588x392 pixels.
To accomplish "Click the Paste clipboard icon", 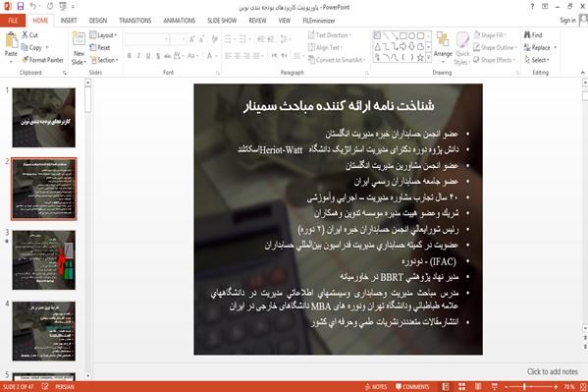I will (11, 40).
